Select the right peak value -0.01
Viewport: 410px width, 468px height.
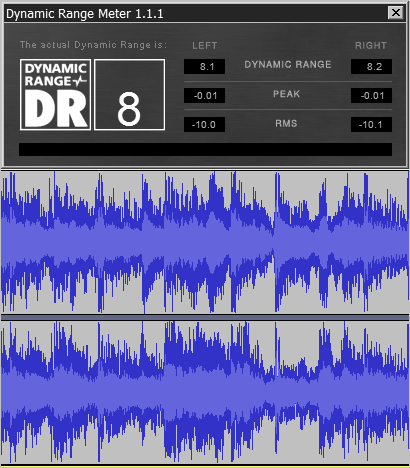[x=371, y=96]
